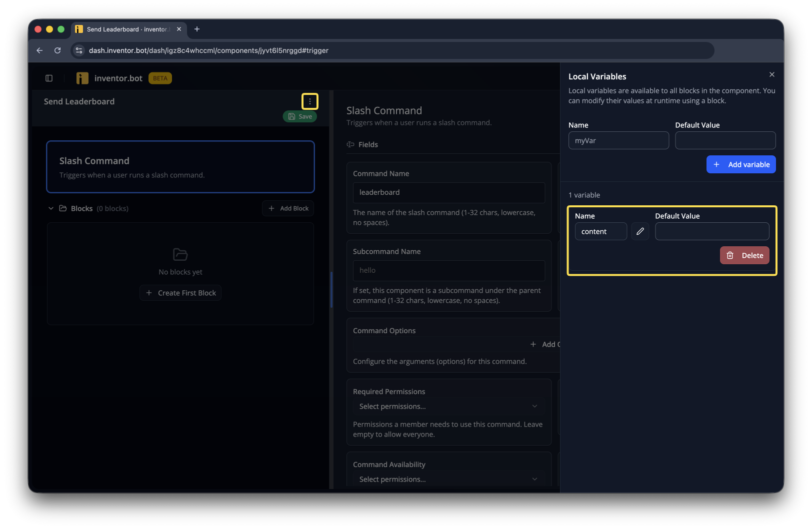
Task: Go back in the browser
Action: tap(39, 50)
